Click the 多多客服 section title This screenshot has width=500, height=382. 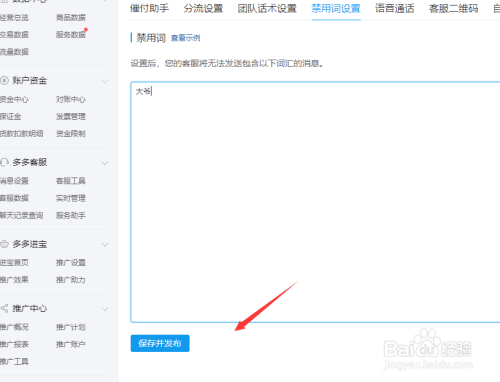[30, 162]
